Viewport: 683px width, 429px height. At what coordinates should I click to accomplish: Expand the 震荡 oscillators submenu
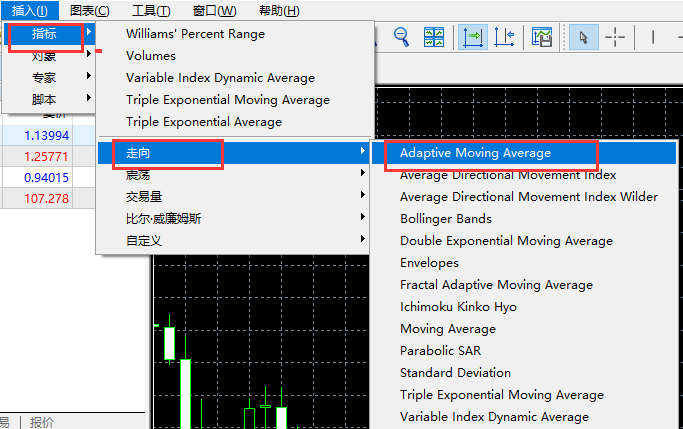coord(233,175)
